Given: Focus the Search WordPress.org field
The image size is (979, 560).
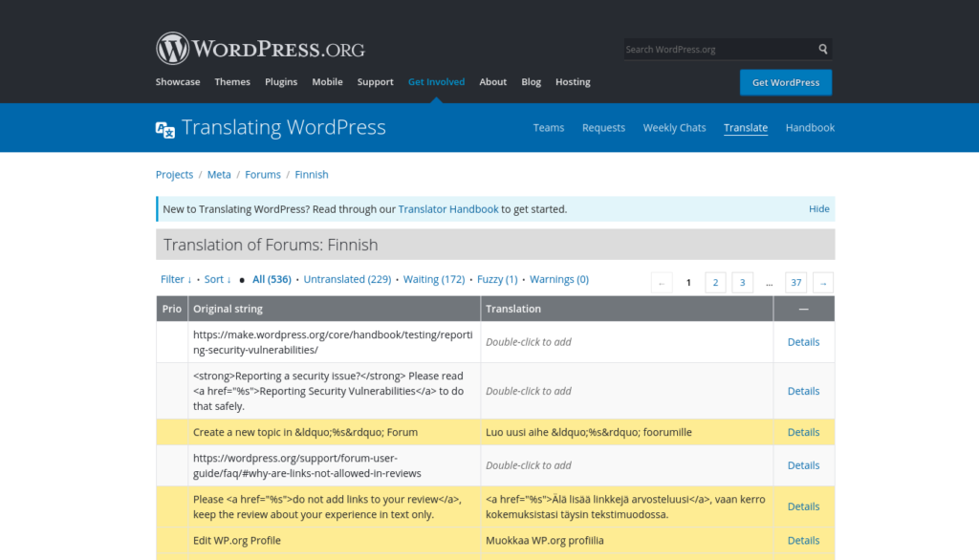Looking at the screenshot, I should [720, 50].
